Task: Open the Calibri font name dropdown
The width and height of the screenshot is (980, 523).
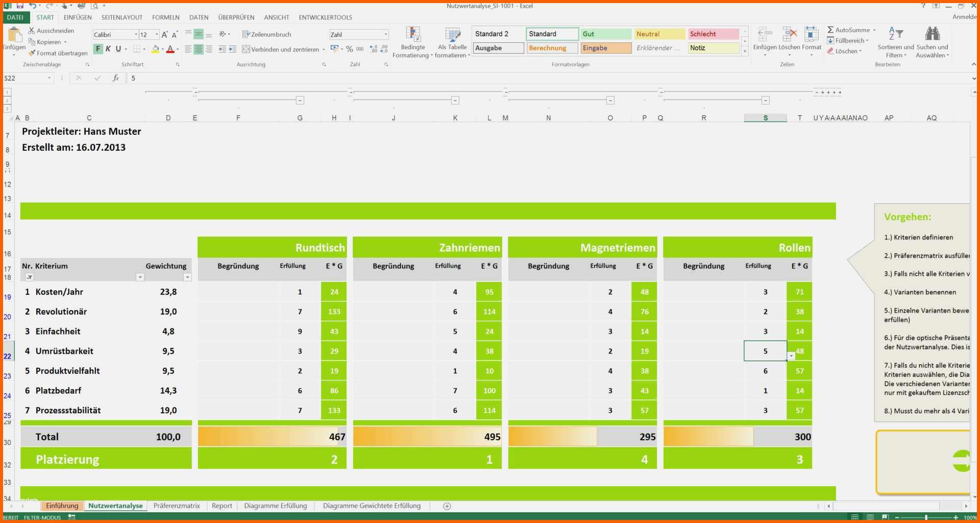Action: pyautogui.click(x=136, y=35)
